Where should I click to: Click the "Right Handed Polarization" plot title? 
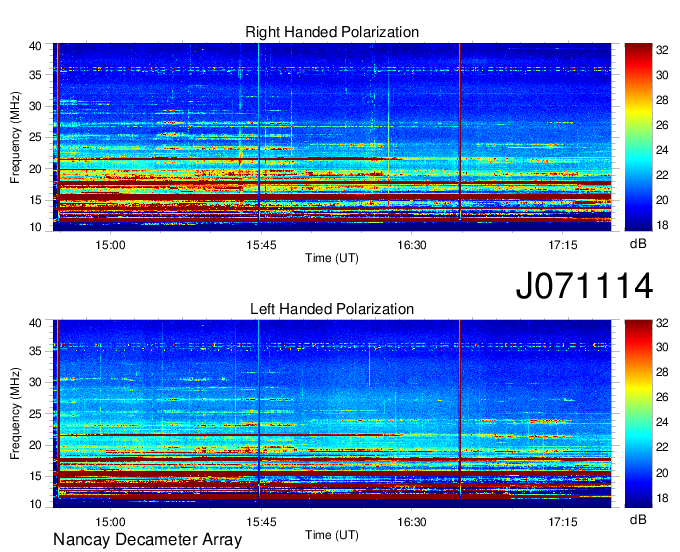(x=332, y=32)
